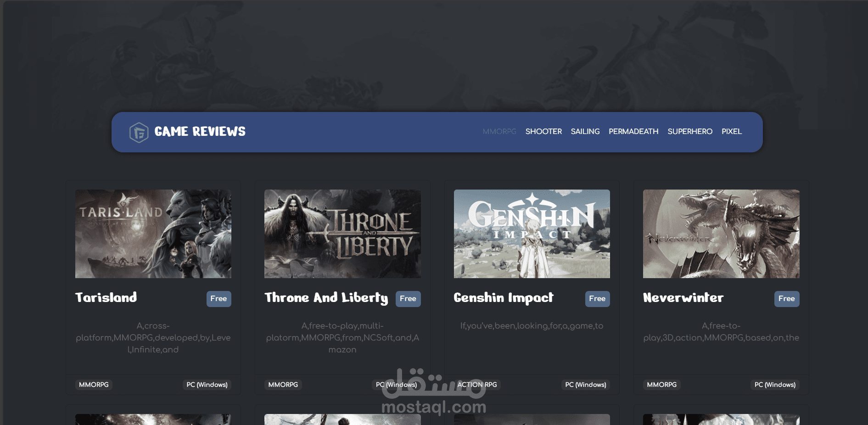
Task: Click the Game Reviews hexagon logo icon
Action: [x=139, y=133]
